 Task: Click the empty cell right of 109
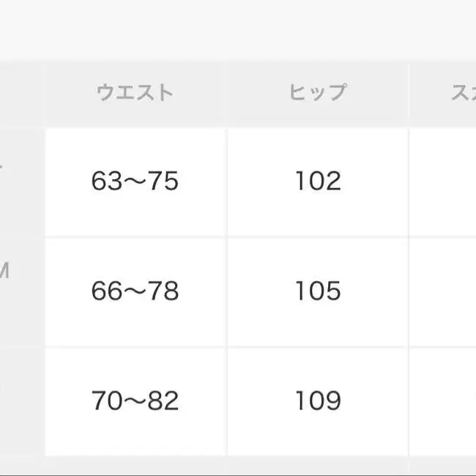[443, 401]
